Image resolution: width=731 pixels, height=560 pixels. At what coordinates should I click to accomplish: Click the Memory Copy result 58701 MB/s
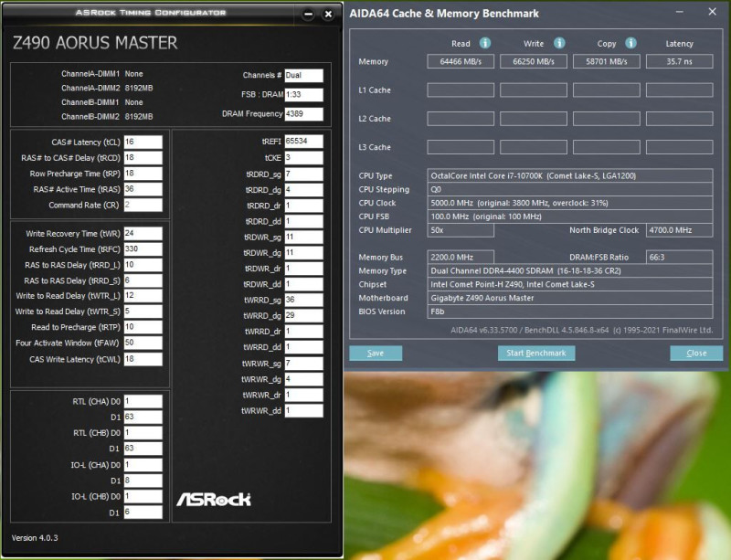pyautogui.click(x=607, y=61)
